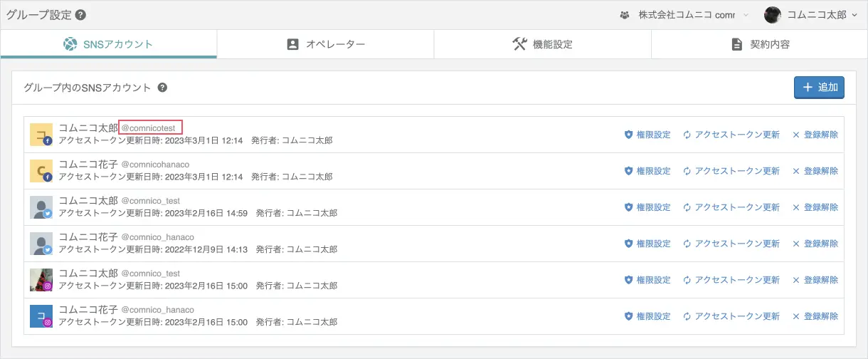
Task: Click the X unregister icon in the last row
Action: click(x=796, y=316)
